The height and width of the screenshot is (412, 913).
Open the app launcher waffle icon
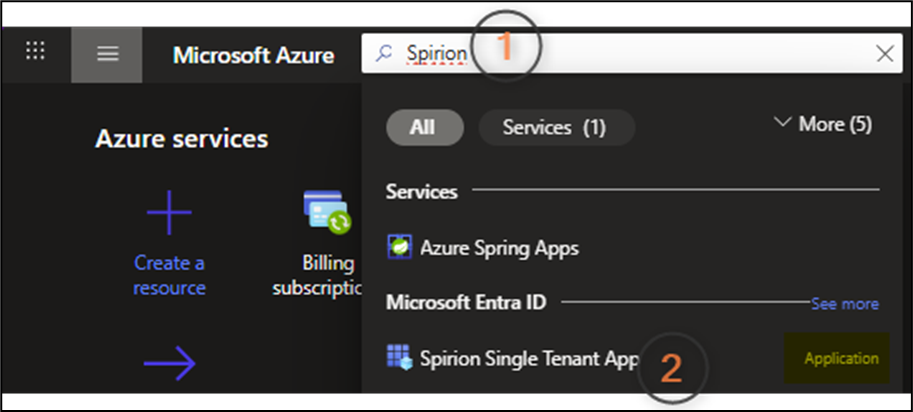(x=35, y=52)
